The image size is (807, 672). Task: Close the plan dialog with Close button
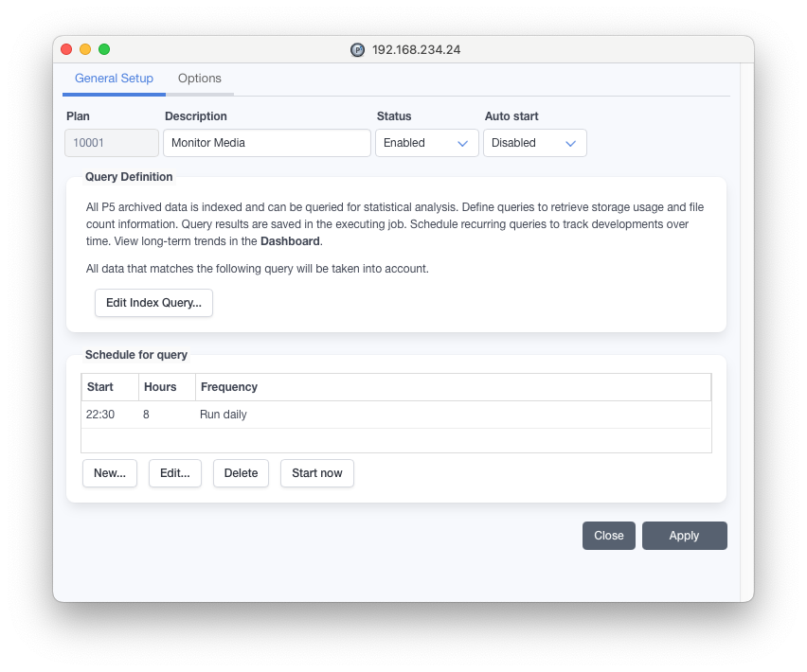pyautogui.click(x=609, y=536)
